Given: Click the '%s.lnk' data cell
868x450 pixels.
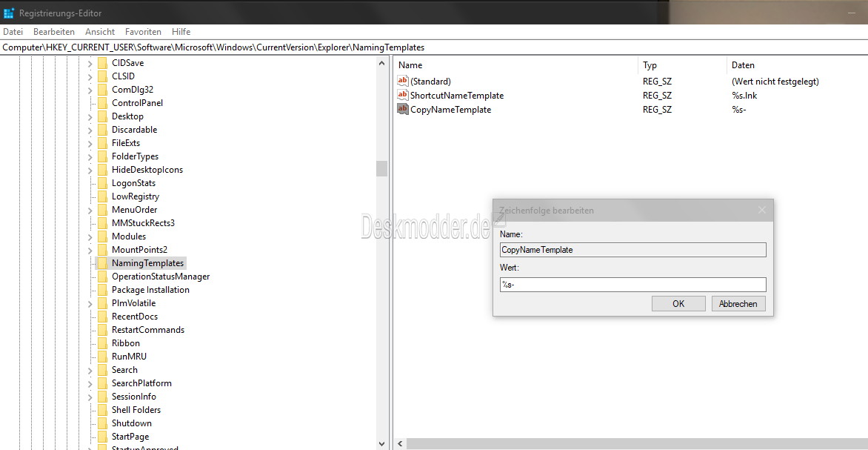Looking at the screenshot, I should [744, 96].
